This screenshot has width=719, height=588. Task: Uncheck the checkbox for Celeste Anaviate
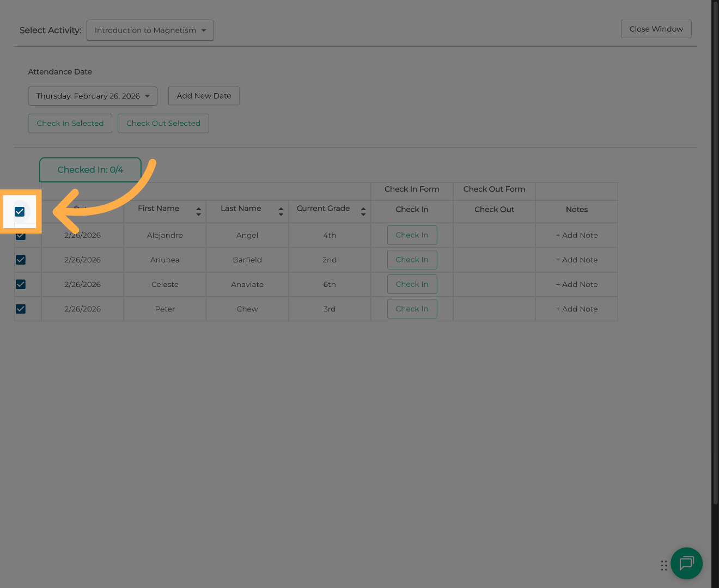(x=21, y=284)
